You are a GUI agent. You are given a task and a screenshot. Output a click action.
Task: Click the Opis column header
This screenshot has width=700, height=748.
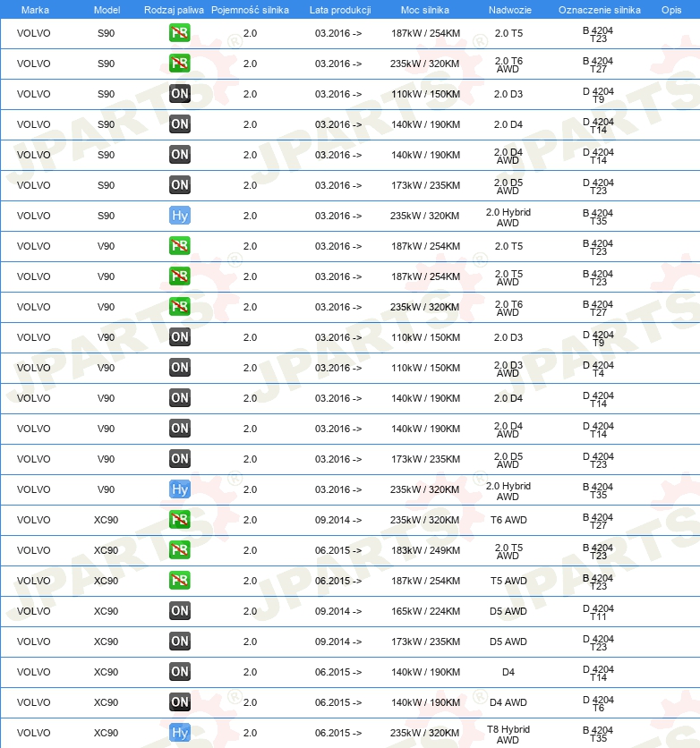[670, 10]
